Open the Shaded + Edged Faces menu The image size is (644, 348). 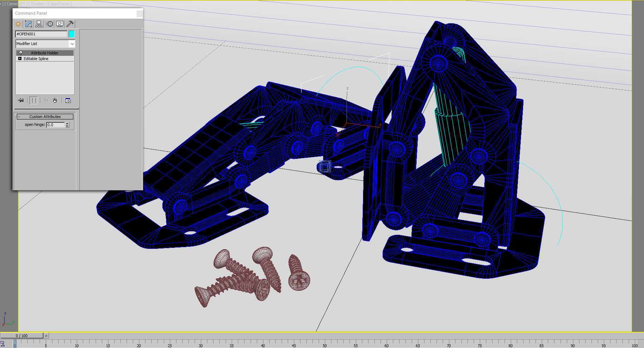[x=50, y=4]
